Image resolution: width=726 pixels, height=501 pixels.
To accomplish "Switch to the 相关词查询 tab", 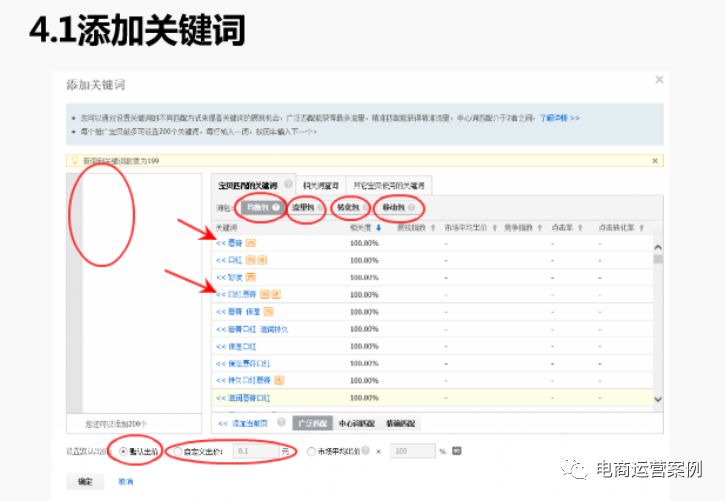I will pyautogui.click(x=320, y=186).
